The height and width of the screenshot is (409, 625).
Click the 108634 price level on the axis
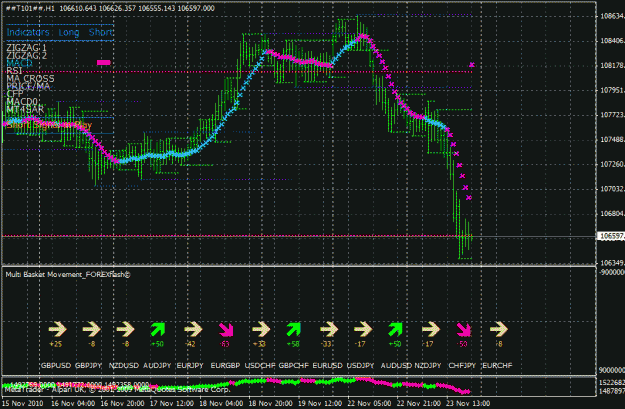[612, 16]
